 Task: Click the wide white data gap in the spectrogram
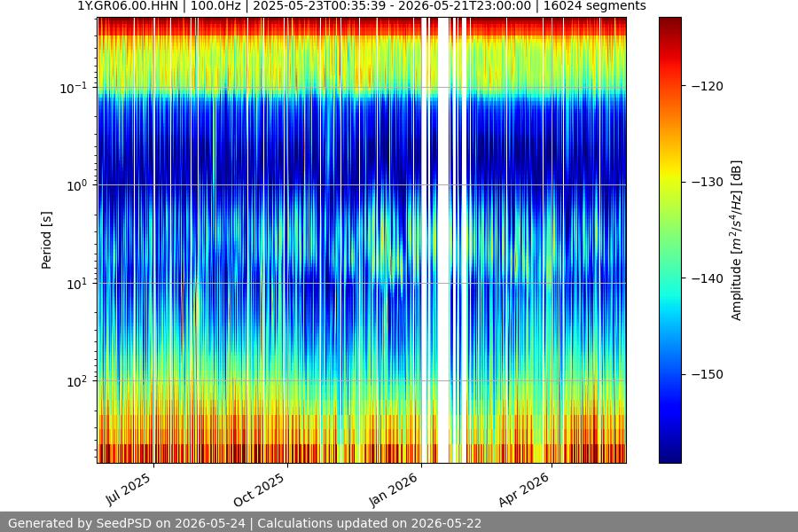pyautogui.click(x=444, y=240)
